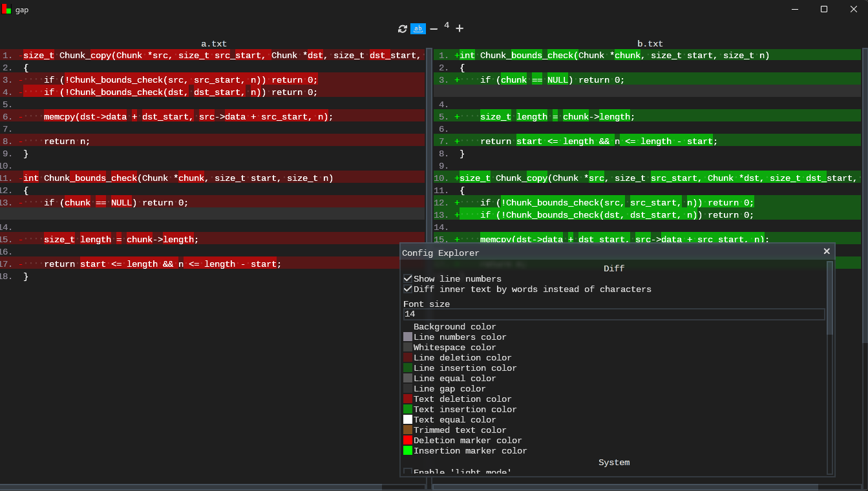Open the Text insertion color swatch
868x491 pixels.
(x=408, y=409)
